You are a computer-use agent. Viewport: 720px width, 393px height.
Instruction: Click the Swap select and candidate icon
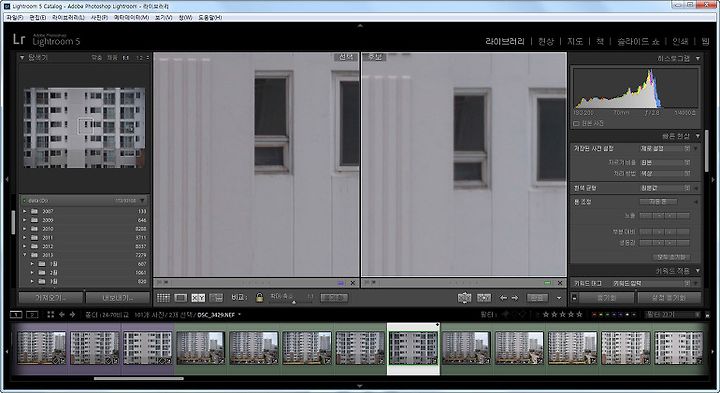tap(464, 298)
